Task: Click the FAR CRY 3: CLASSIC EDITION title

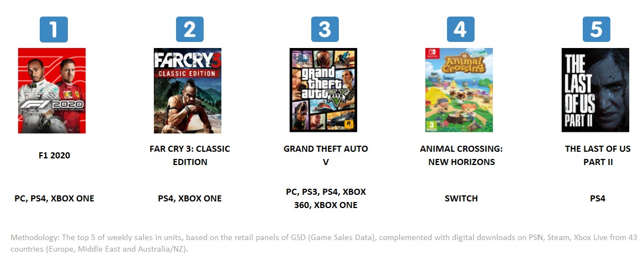Action: 190,155
